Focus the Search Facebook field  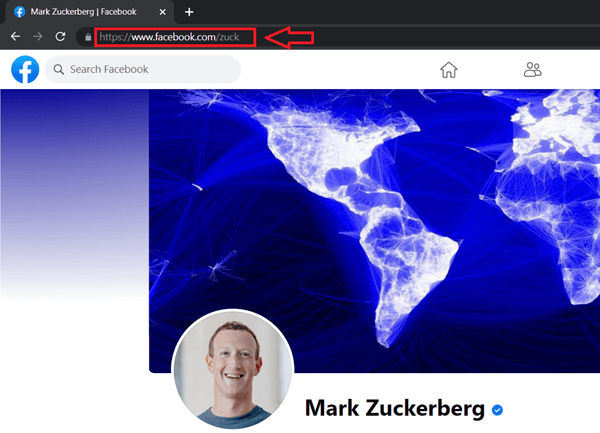click(150, 70)
